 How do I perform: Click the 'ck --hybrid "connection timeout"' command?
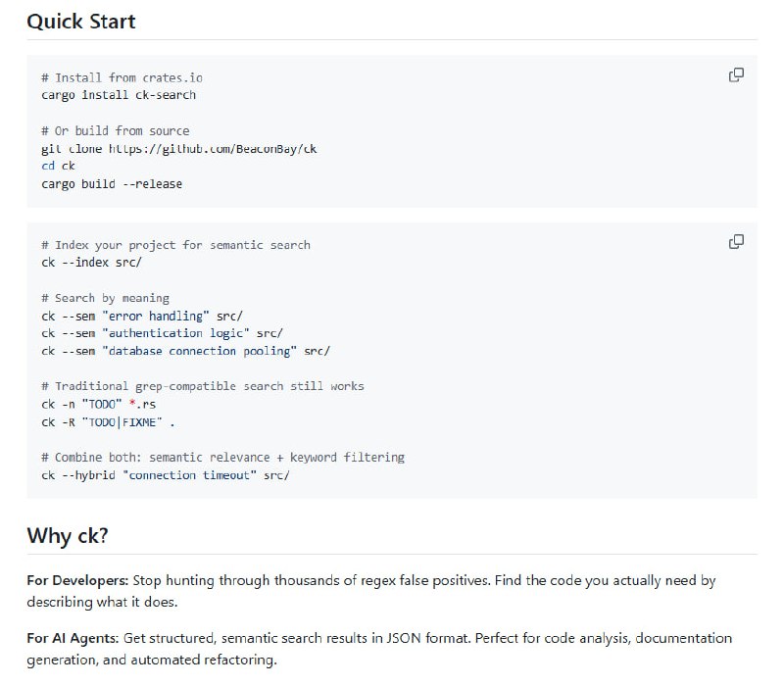166,475
